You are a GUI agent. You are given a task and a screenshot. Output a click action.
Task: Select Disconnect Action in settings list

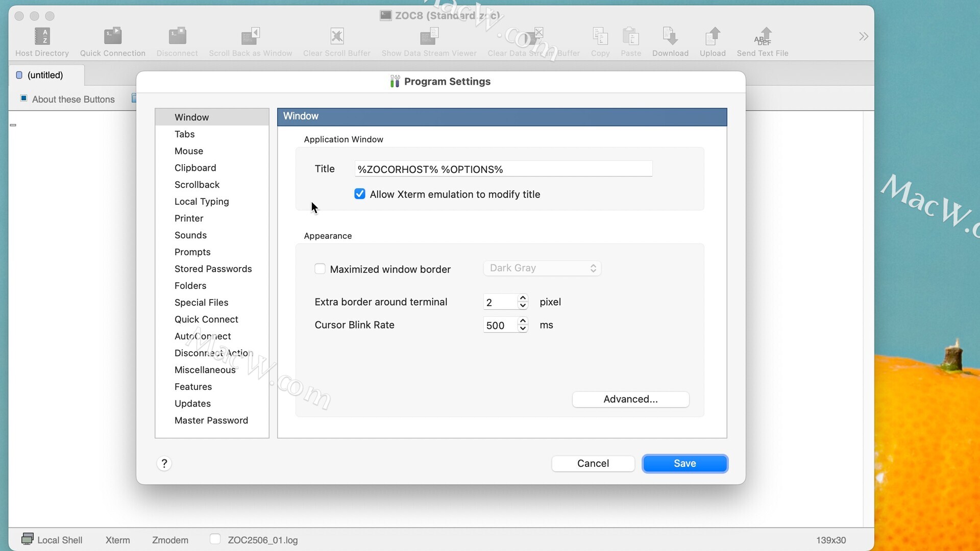coord(212,353)
